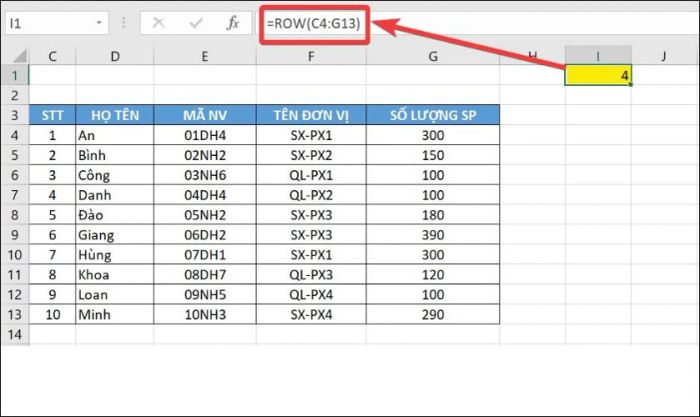Click the STT cell showing 10

tap(52, 314)
